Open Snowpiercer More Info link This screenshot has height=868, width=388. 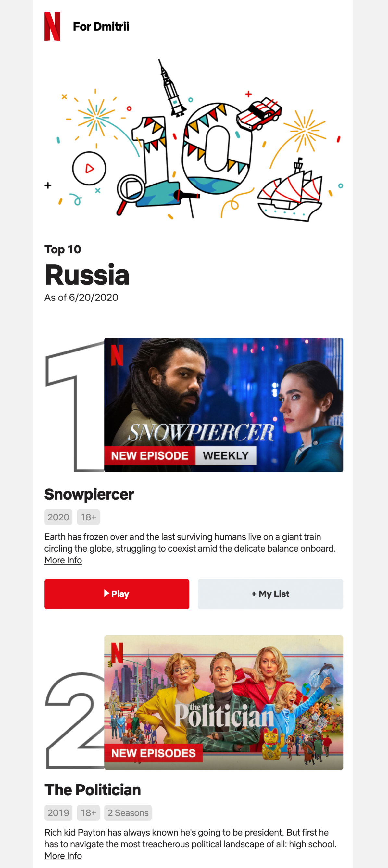click(63, 560)
